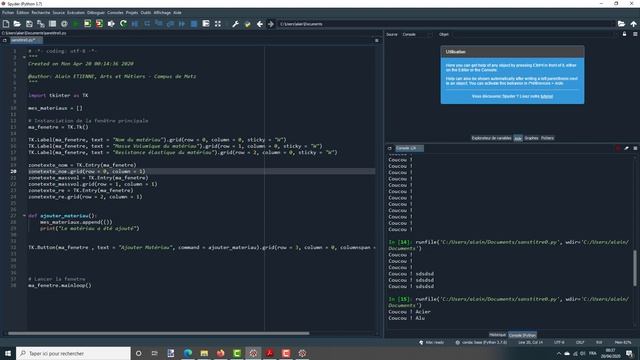Browse the console tabs list icon

pyautogui.click(x=389, y=148)
